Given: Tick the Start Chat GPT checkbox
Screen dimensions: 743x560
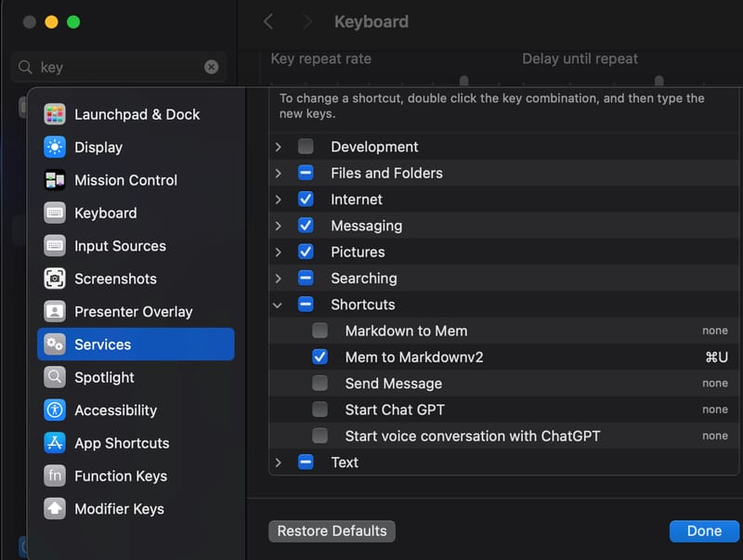Looking at the screenshot, I should pyautogui.click(x=319, y=410).
